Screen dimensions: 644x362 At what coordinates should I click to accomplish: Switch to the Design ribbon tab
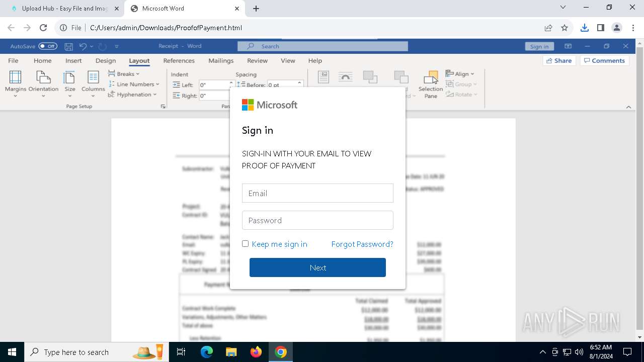(106, 61)
